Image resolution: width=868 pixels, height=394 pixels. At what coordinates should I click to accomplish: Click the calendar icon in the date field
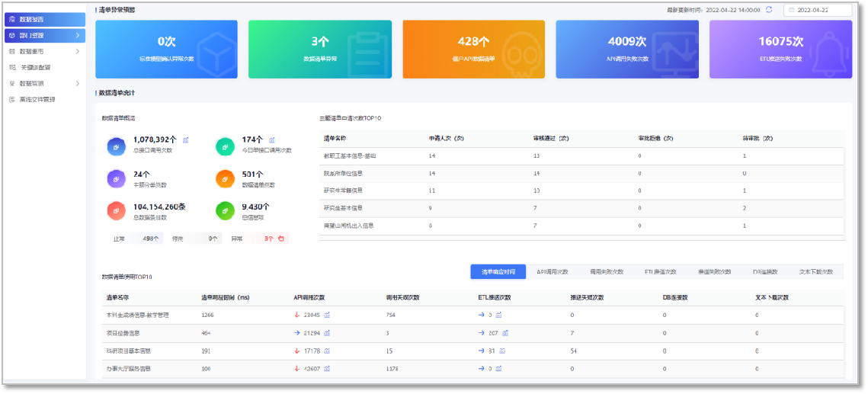tap(792, 10)
